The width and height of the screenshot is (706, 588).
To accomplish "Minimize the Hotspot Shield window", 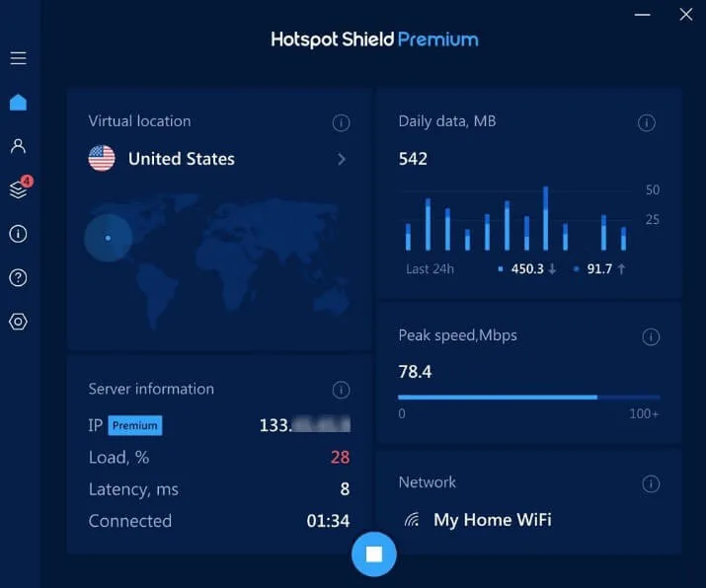I will pyautogui.click(x=642, y=15).
